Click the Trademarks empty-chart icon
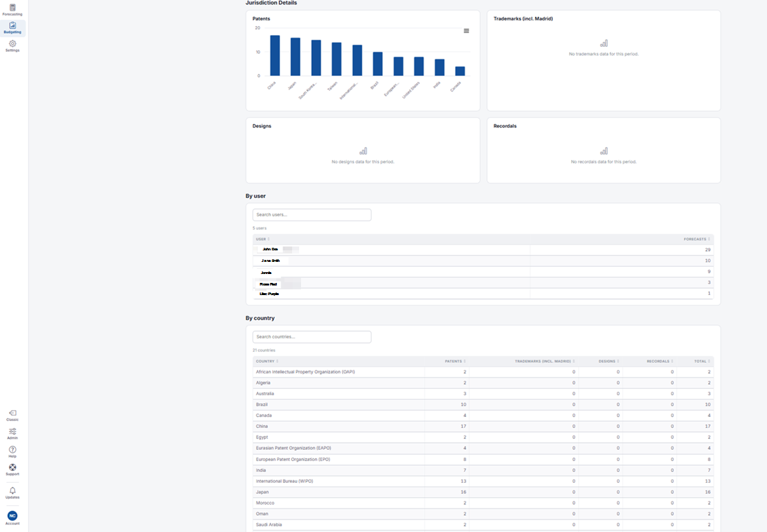Image resolution: width=767 pixels, height=532 pixels. 603,43
